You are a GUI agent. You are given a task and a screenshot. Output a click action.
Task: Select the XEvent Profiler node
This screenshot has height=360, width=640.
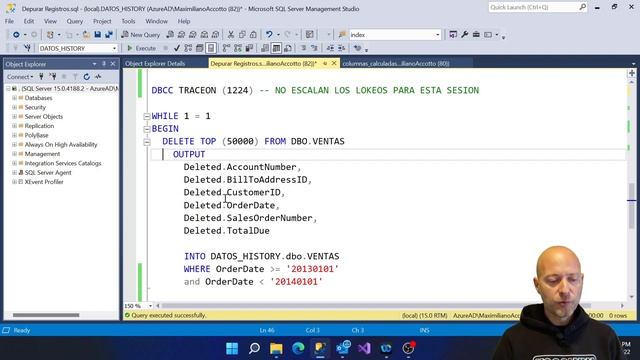tap(44, 182)
